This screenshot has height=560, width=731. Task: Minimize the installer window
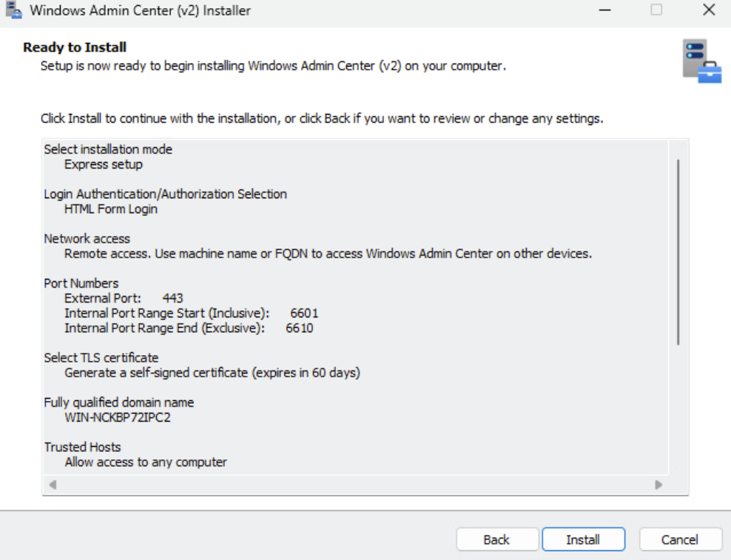[605, 10]
